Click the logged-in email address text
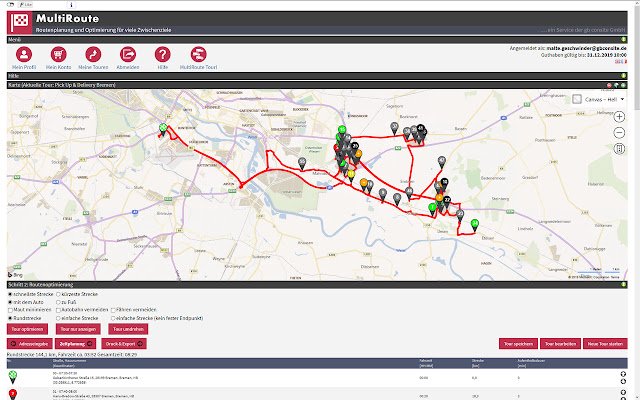The height and width of the screenshot is (400, 640). pyautogui.click(x=587, y=48)
